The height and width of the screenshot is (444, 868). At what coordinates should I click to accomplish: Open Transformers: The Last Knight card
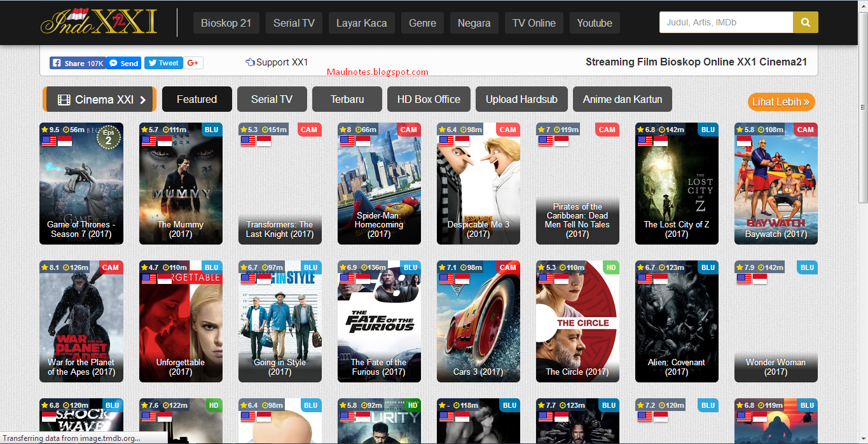point(280,184)
